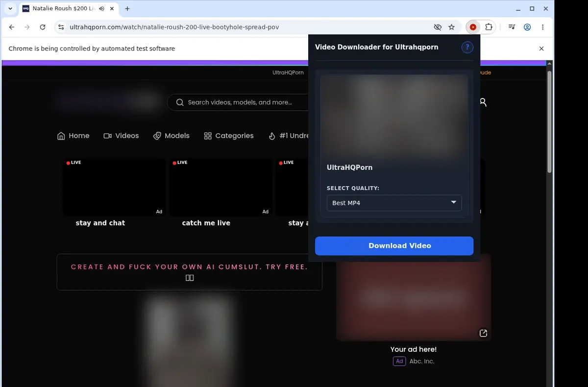Open the Chrome three-dot menu
Screen dimensions: 588x387
click(543, 27)
